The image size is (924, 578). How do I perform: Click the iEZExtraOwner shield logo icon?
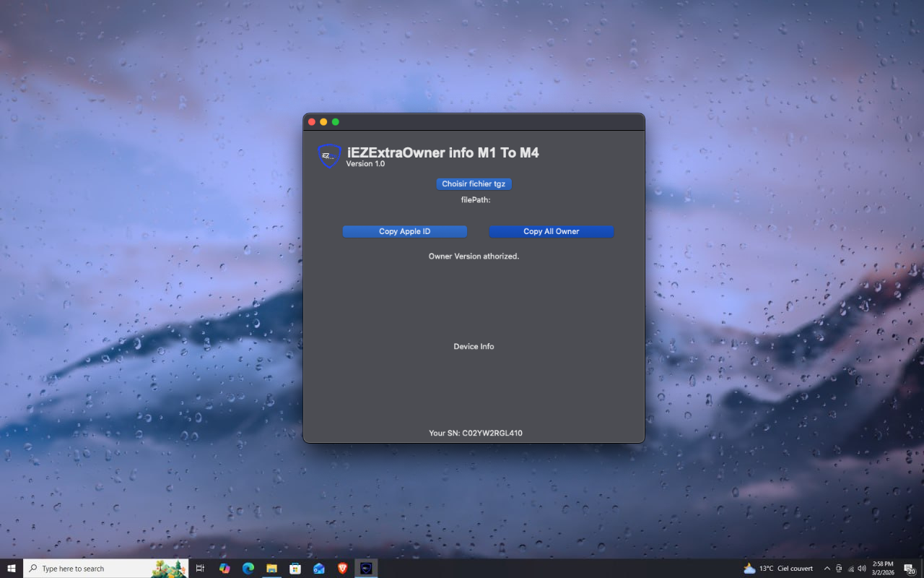click(329, 156)
